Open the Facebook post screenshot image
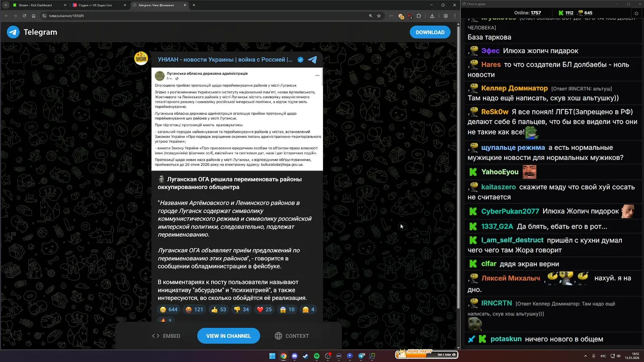This screenshot has width=644, height=362. pyautogui.click(x=237, y=119)
